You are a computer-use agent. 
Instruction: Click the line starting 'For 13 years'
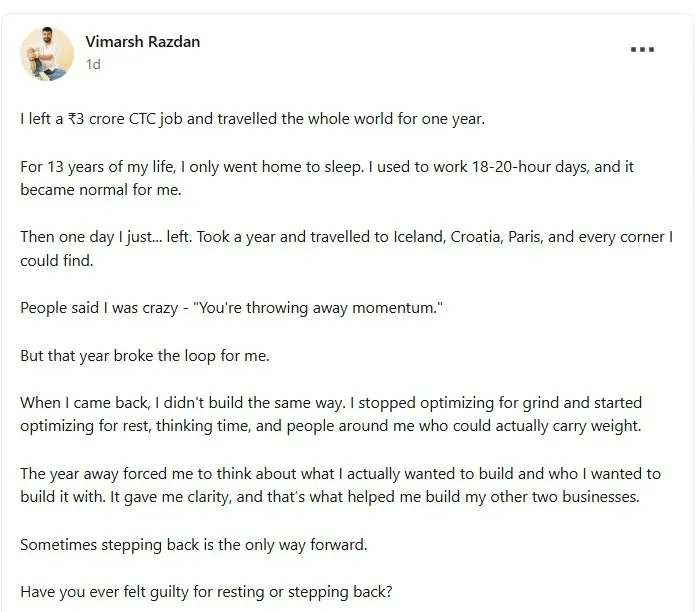[327, 167]
